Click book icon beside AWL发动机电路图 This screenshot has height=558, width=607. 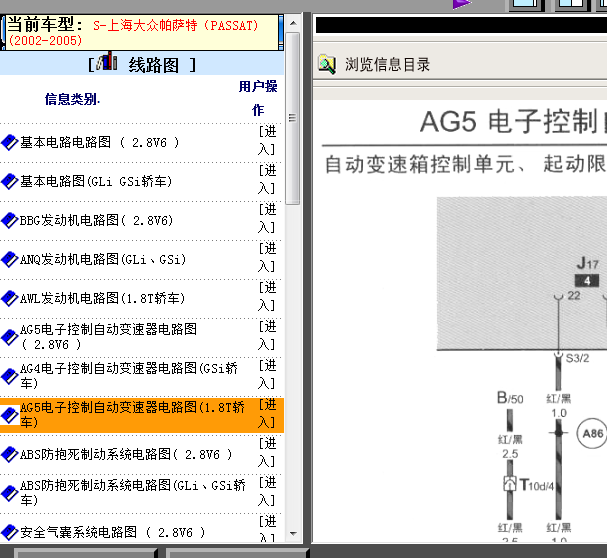pos(10,299)
